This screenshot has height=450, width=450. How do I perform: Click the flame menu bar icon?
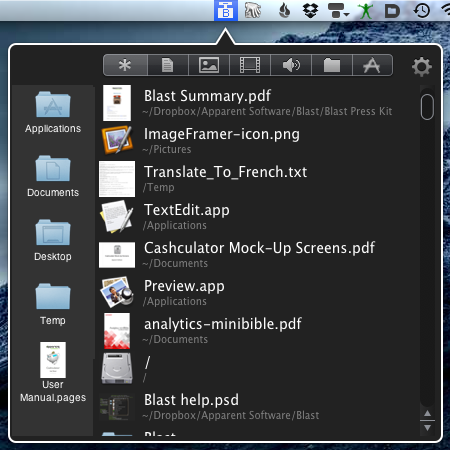tap(284, 10)
